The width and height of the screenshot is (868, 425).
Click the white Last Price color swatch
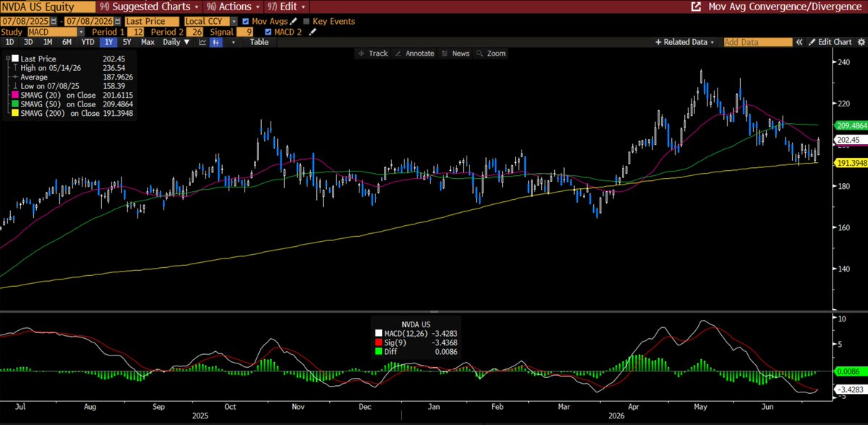tap(15, 58)
